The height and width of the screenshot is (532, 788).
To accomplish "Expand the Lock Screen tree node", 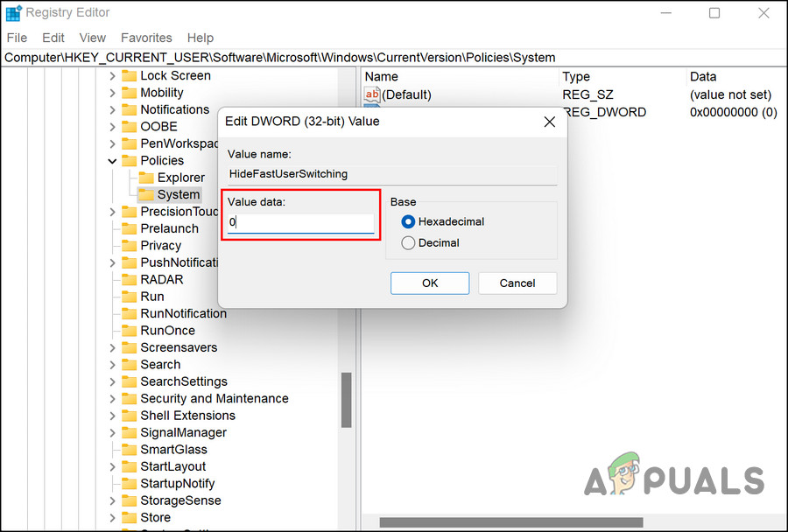I will (110, 75).
